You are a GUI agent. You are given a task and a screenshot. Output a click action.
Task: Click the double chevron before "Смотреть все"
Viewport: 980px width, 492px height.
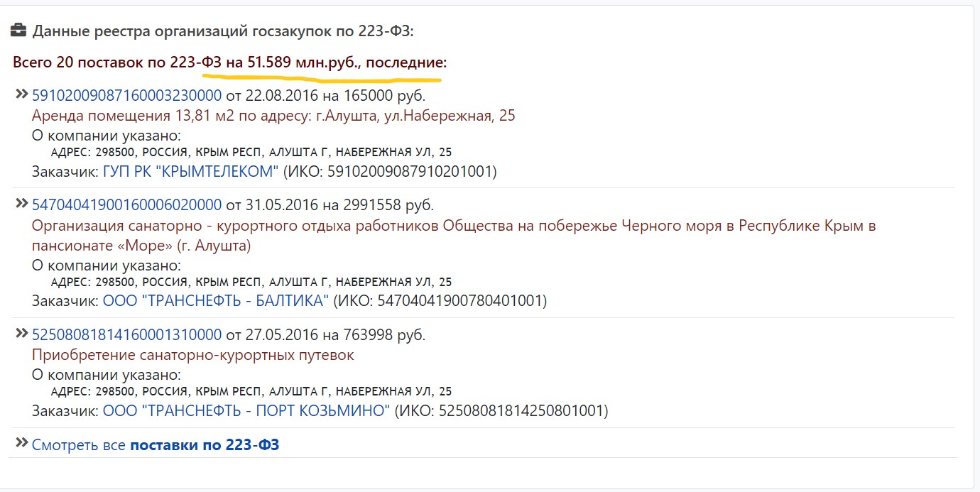click(22, 444)
